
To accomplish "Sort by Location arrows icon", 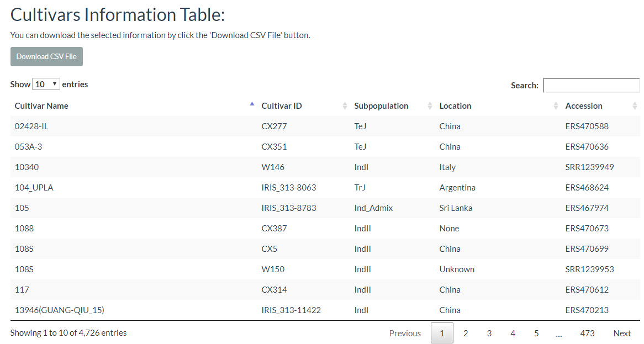I will click(555, 106).
